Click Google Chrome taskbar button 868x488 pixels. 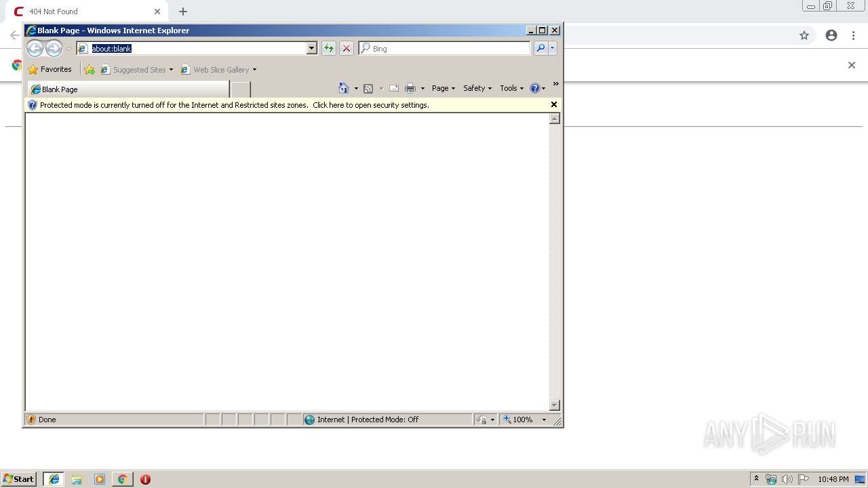pos(122,479)
